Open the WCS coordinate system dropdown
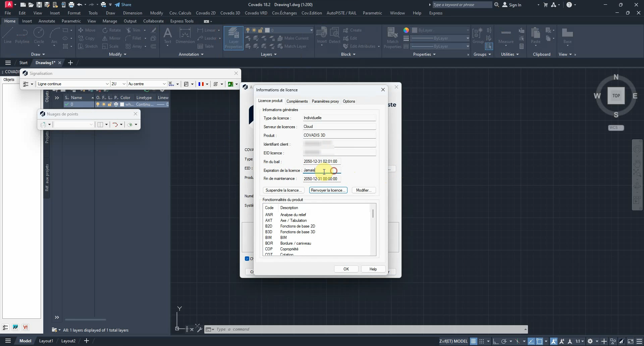Viewport: 644px width, 346px height. click(x=616, y=128)
